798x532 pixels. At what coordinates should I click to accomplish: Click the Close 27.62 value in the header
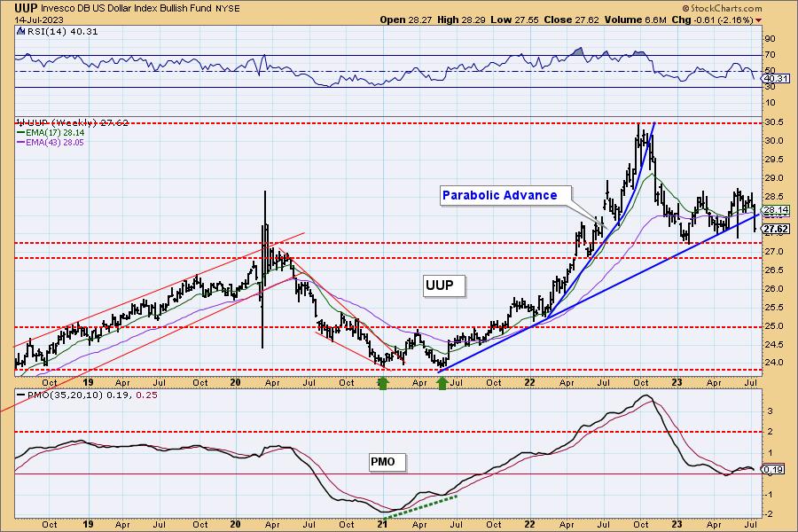pos(571,20)
